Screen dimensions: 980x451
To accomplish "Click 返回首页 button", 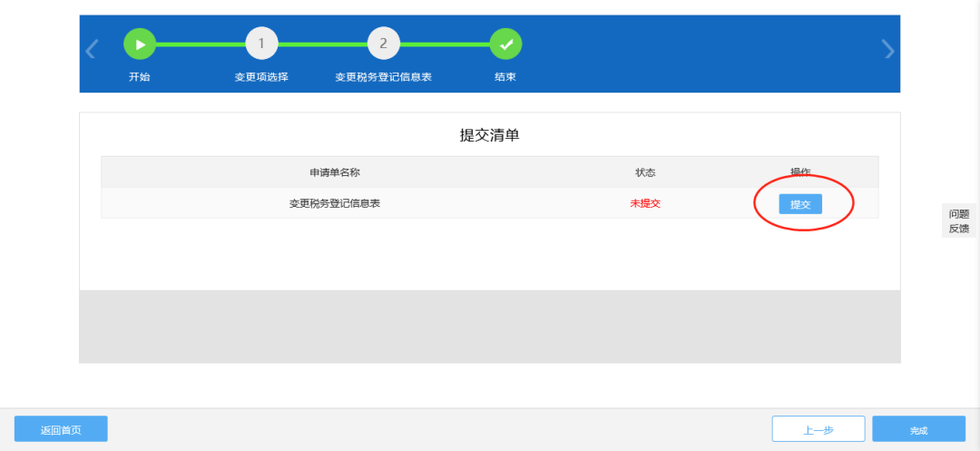I will pos(61,429).
